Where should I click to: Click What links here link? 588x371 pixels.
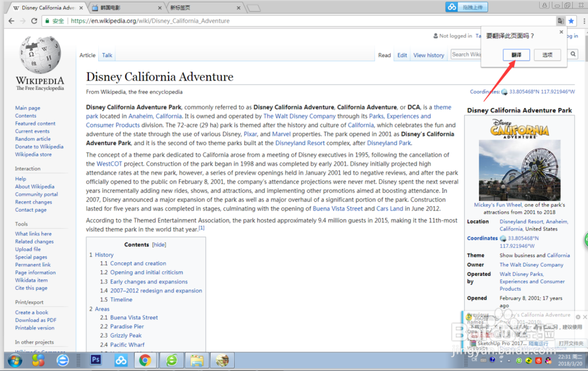[33, 233]
